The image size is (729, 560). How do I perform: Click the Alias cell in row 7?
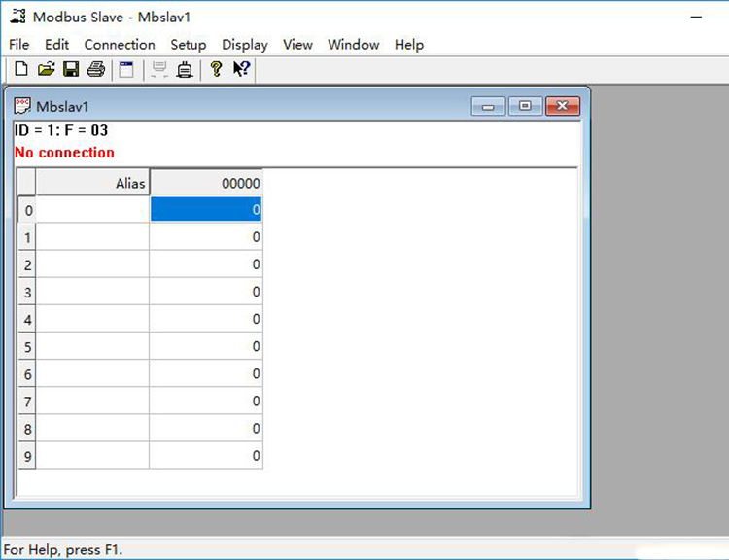92,401
